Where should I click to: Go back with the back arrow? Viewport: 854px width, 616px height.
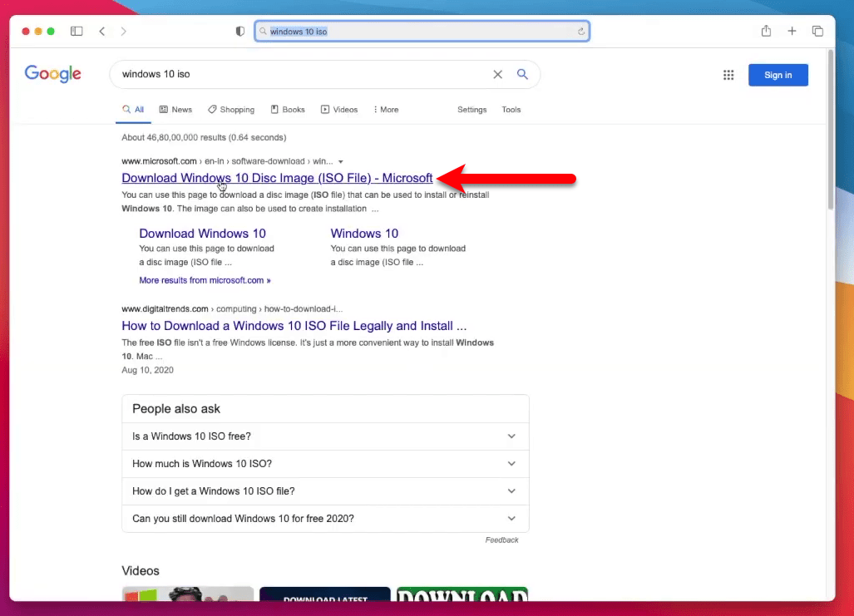(x=101, y=31)
